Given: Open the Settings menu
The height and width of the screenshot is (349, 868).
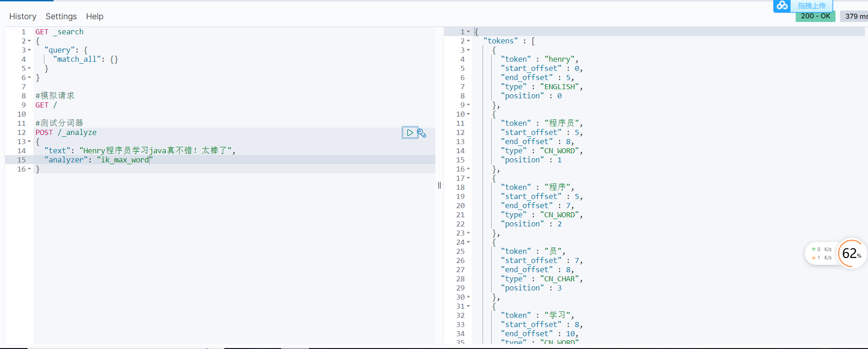Looking at the screenshot, I should 61,16.
